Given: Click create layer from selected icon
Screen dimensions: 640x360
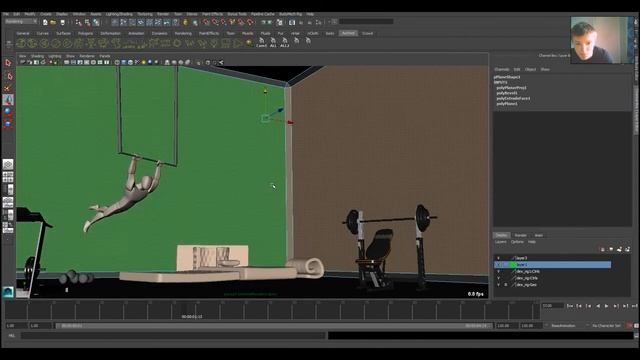Looking at the screenshot, I should click(x=627, y=249).
